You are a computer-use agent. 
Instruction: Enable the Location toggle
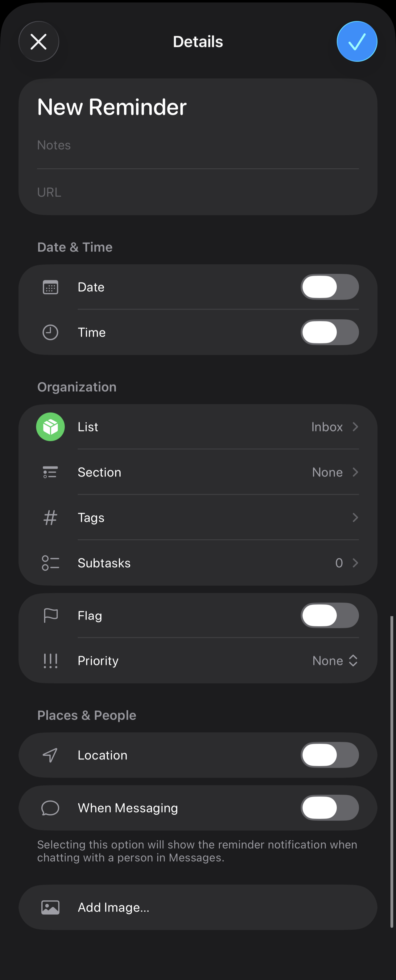click(x=329, y=755)
